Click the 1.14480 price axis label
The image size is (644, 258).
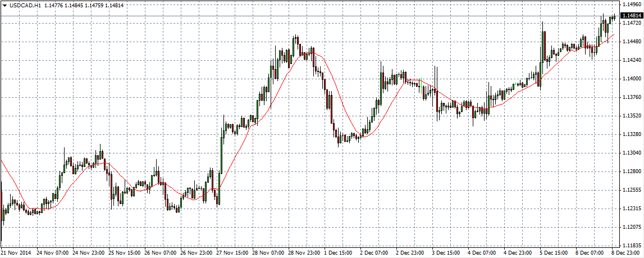632,42
